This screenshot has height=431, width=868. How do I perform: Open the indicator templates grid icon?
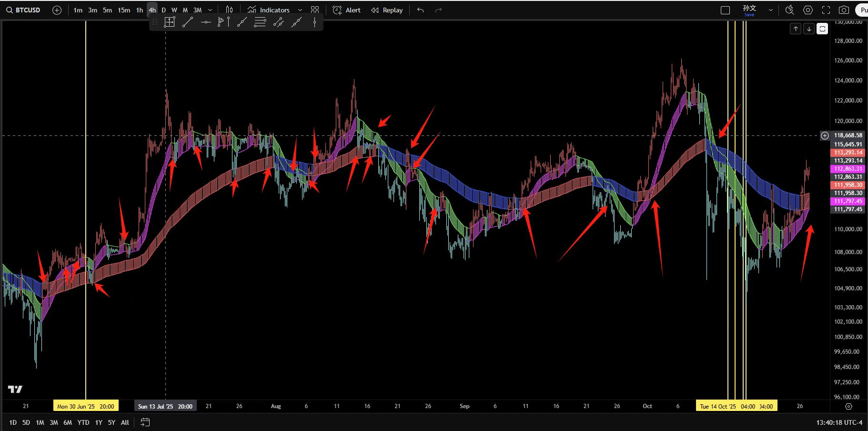click(315, 10)
